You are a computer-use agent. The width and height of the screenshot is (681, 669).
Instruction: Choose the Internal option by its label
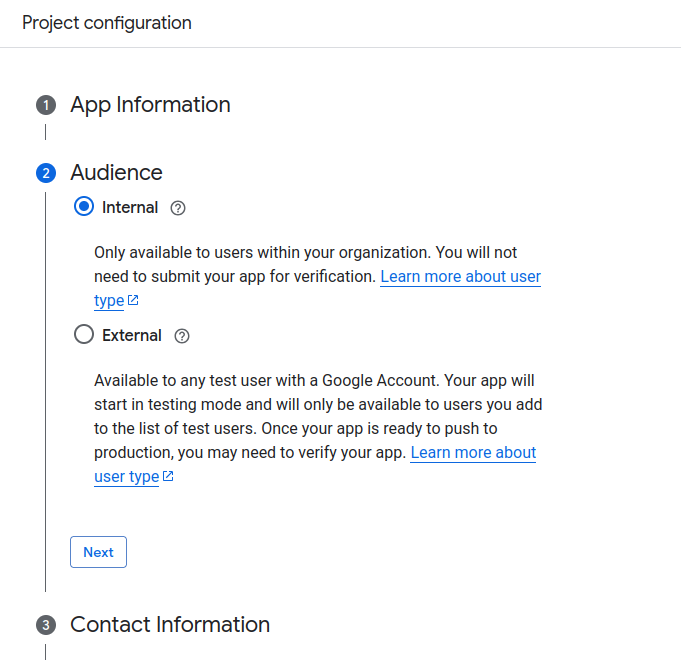pyautogui.click(x=130, y=208)
